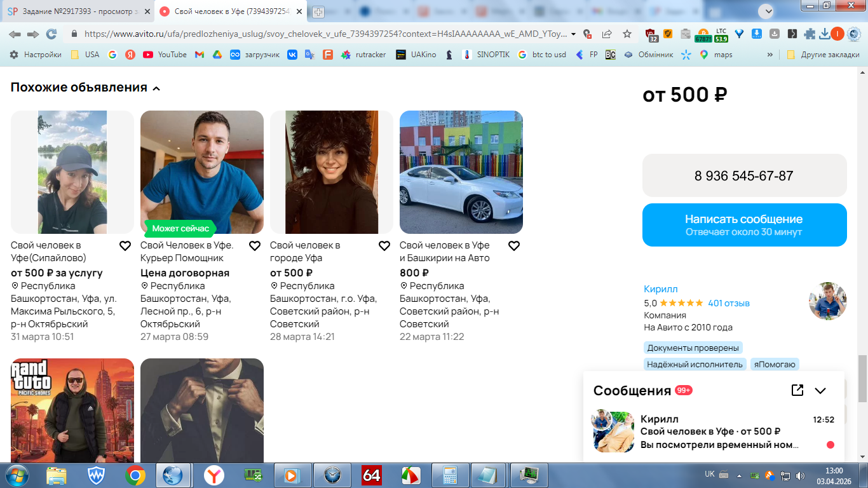Open the USA bookmarks folder
Screen dimensions: 868x488
click(x=85, y=55)
